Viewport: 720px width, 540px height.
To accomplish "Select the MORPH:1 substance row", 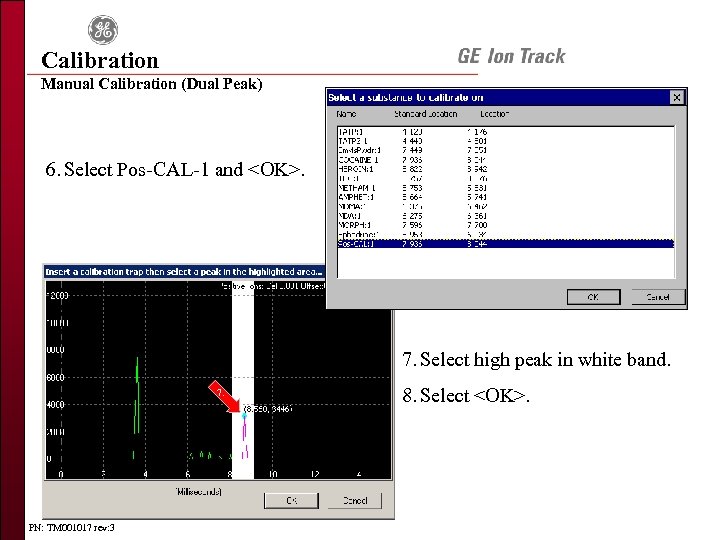I will tap(506, 225).
